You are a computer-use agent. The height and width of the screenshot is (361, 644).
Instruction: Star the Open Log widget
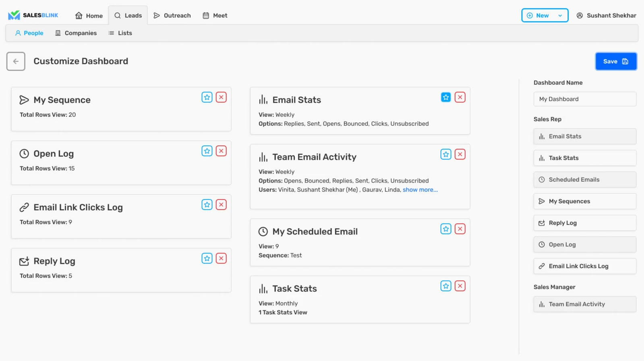(x=207, y=151)
